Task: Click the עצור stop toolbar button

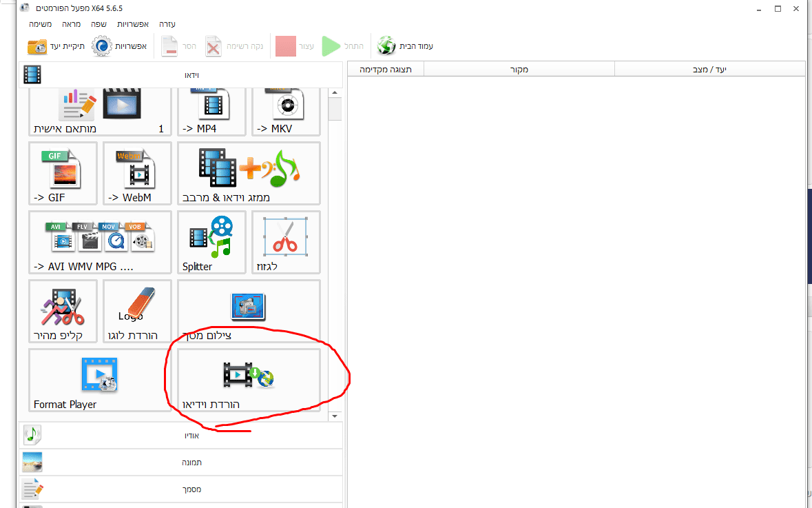Action: click(x=295, y=46)
